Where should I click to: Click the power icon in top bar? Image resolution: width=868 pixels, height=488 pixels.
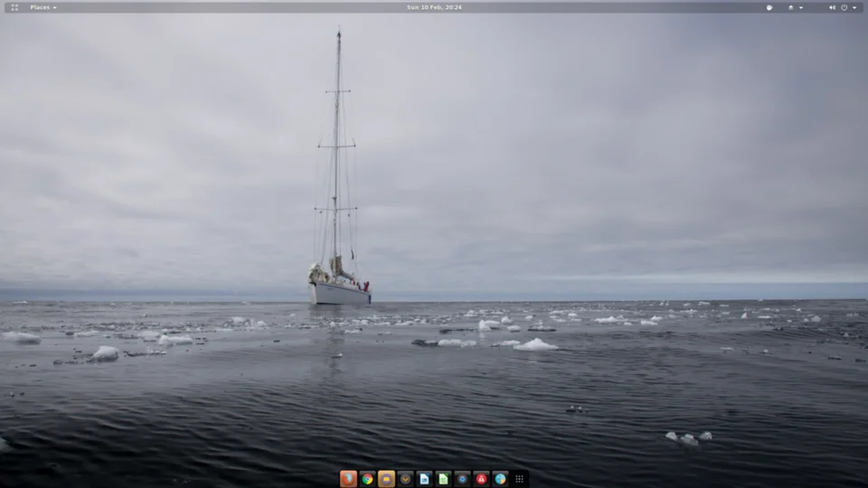click(844, 8)
